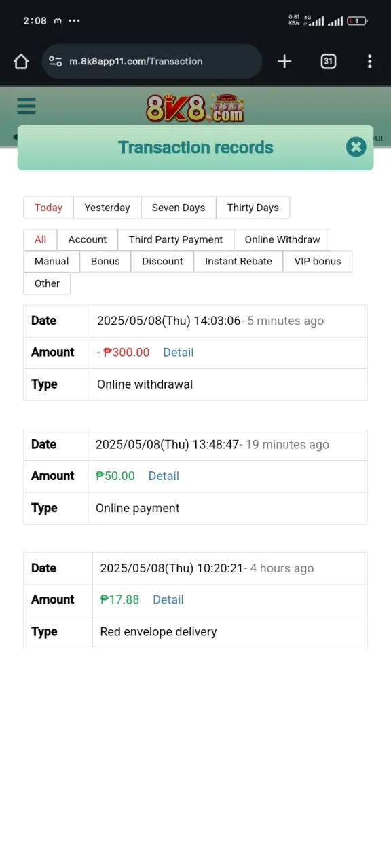391x868 pixels.
Task: Open the hamburger menu icon
Action: pyautogui.click(x=26, y=106)
